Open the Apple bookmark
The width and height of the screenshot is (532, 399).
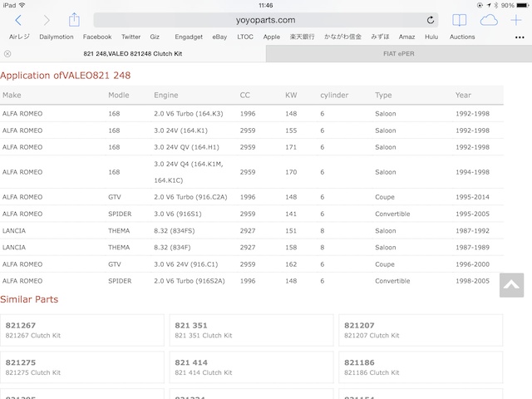click(272, 37)
